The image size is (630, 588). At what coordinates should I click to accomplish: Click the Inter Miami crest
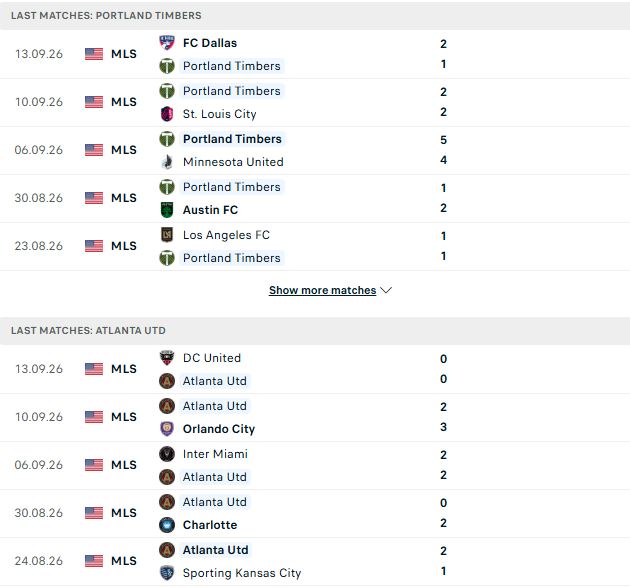click(x=167, y=454)
